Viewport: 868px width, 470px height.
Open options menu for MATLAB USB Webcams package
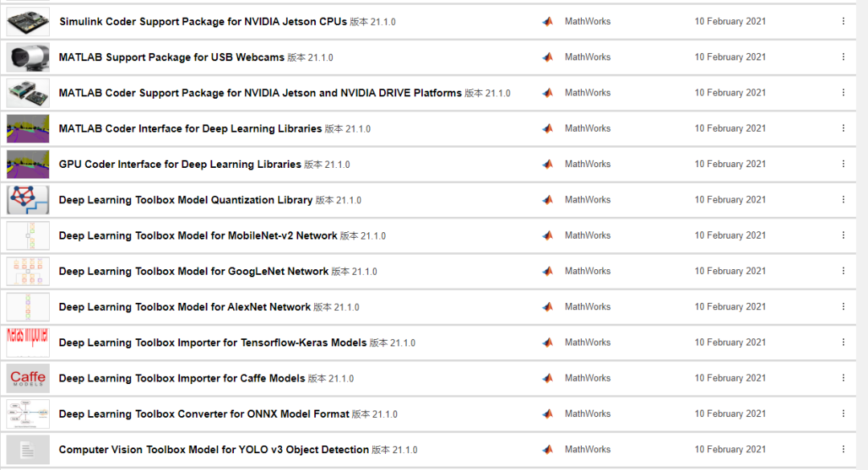[843, 57]
